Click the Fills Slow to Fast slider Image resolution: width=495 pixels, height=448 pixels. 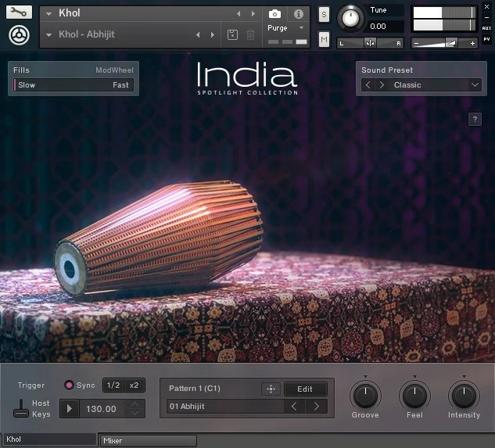74,85
